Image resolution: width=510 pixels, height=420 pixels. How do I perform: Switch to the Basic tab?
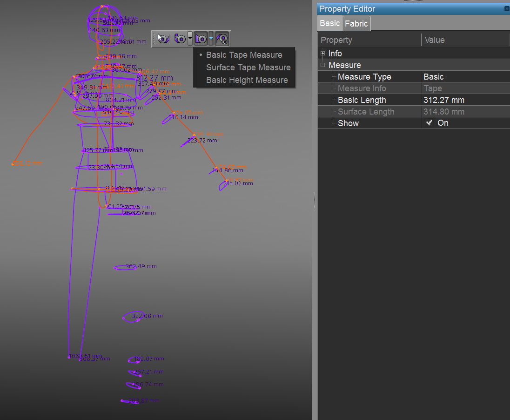pos(329,23)
